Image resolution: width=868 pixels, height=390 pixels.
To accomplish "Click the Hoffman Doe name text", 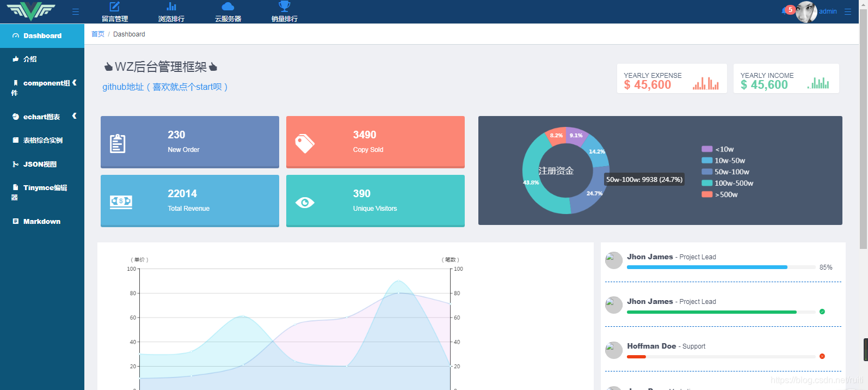I will [x=651, y=346].
